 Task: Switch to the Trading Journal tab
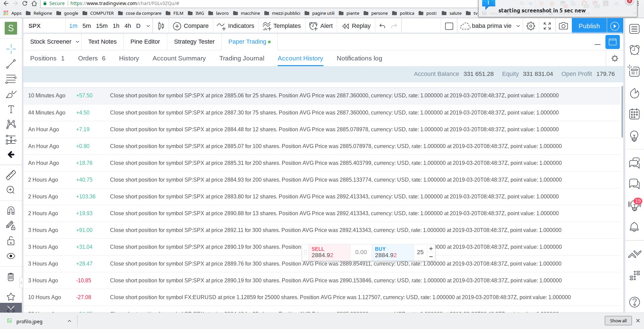[242, 58]
